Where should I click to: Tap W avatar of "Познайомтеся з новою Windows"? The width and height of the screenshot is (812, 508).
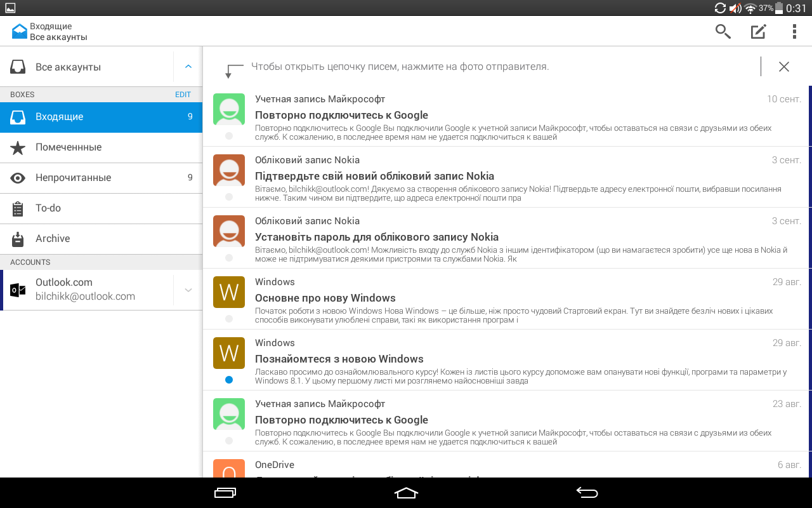tap(229, 353)
